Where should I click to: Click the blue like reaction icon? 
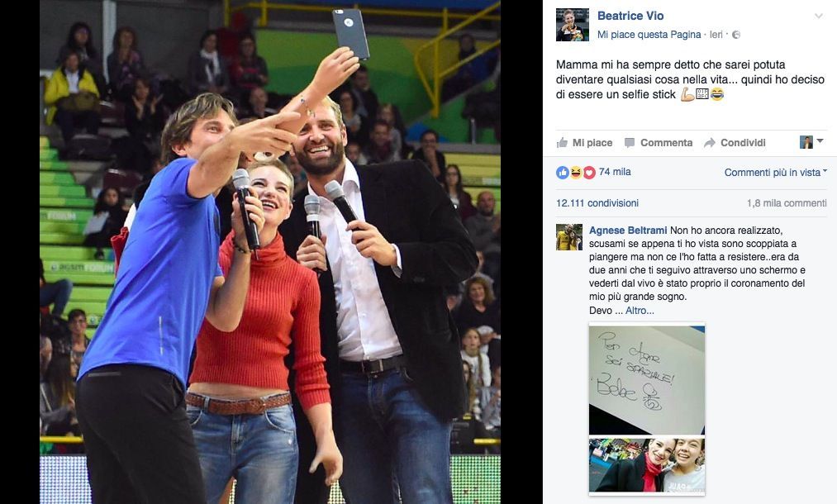[563, 172]
